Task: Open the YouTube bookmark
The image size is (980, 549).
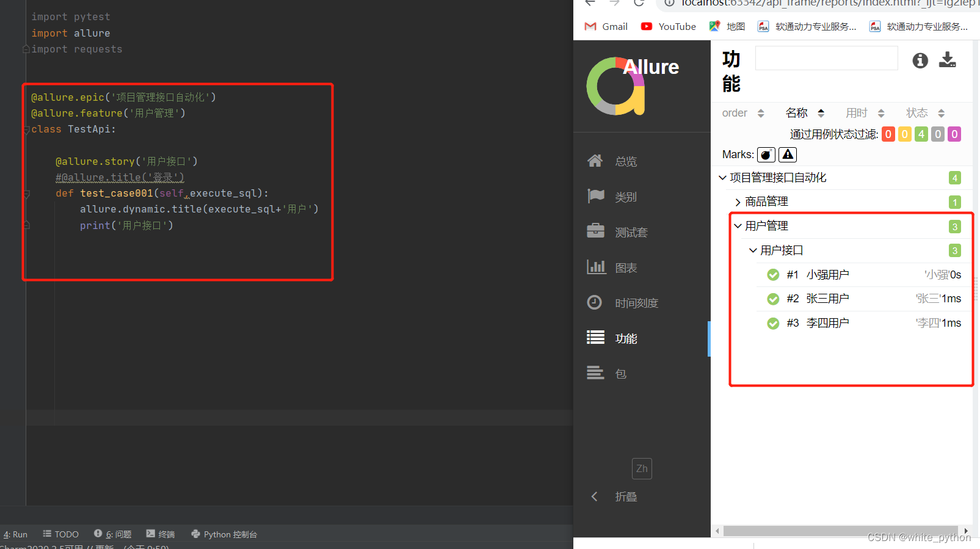Action: coord(669,26)
